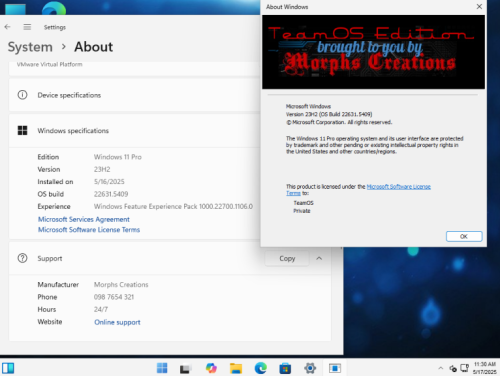Image resolution: width=500 pixels, height=376 pixels.
Task: Click the Support question mark icon
Action: [x=22, y=258]
